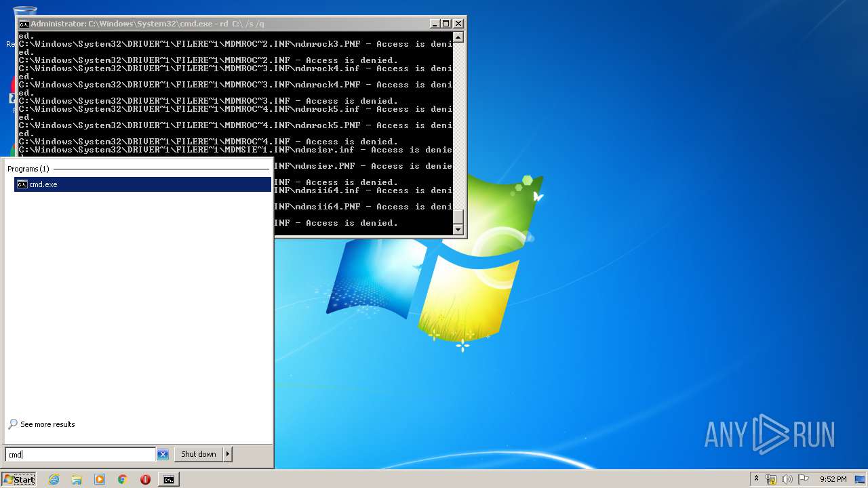This screenshot has height=488, width=868.
Task: Show hidden tray icons arrow
Action: 756,479
